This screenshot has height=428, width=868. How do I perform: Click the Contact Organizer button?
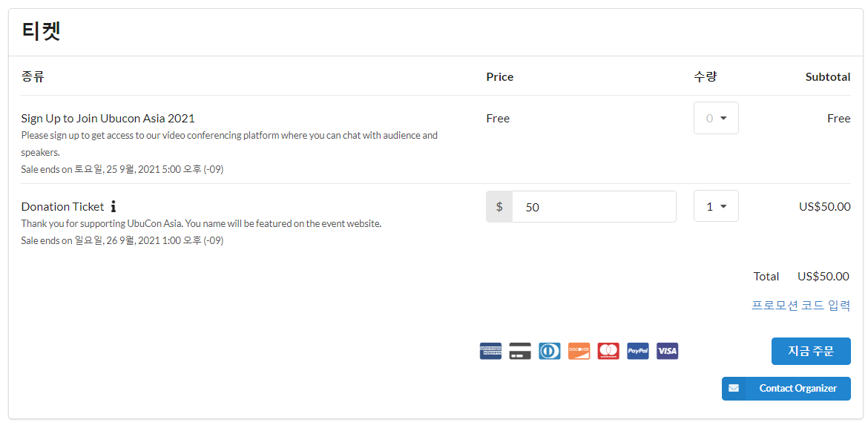(x=786, y=388)
